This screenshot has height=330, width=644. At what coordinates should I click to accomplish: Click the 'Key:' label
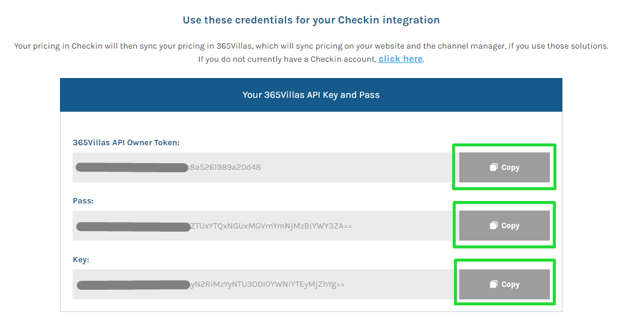(81, 260)
